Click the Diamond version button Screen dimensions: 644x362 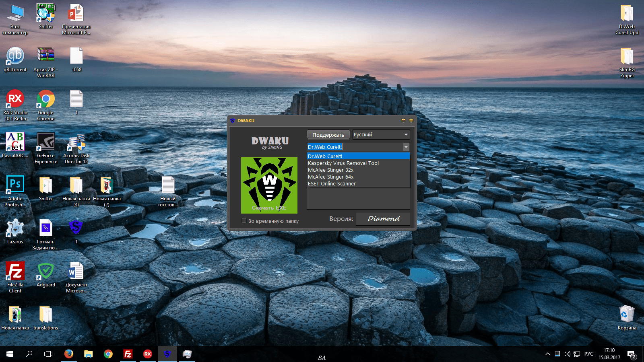point(383,218)
